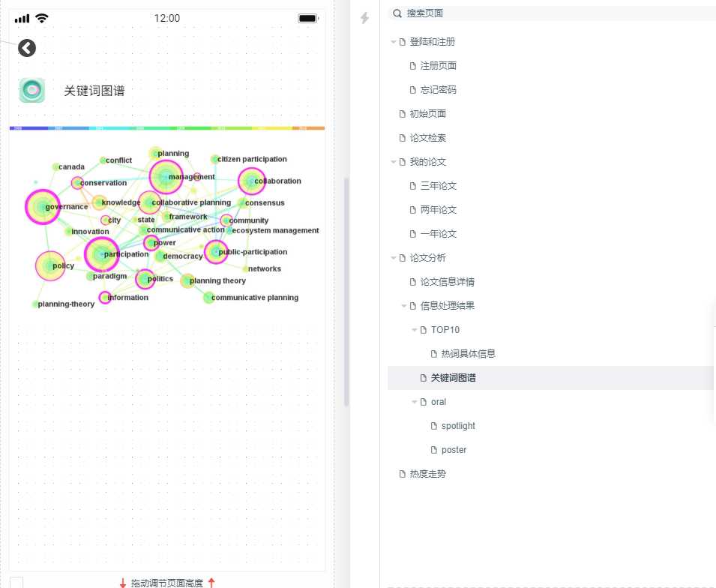Click the Wi-Fi status icon
The height and width of the screenshot is (588, 716).
[42, 18]
